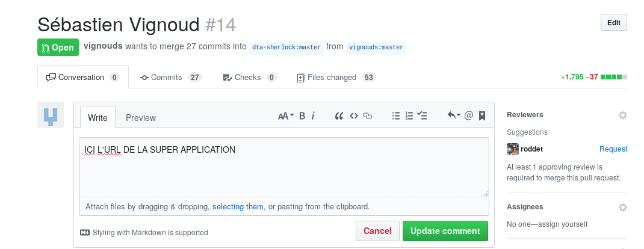
Task: Add a task list
Action: (x=423, y=116)
